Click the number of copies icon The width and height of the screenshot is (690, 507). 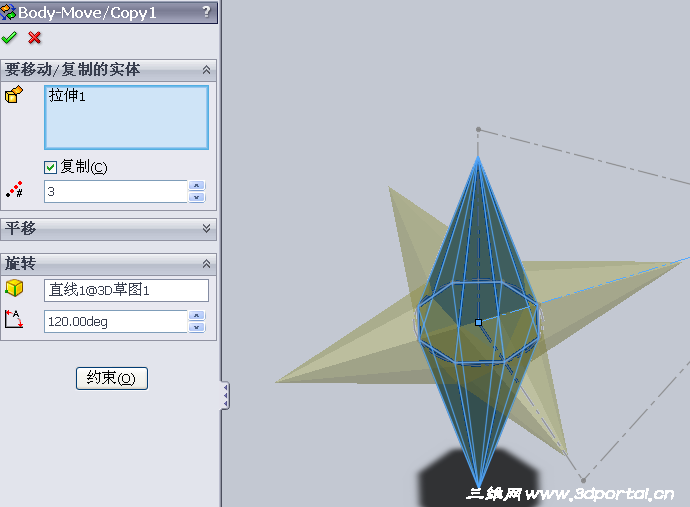click(x=14, y=189)
